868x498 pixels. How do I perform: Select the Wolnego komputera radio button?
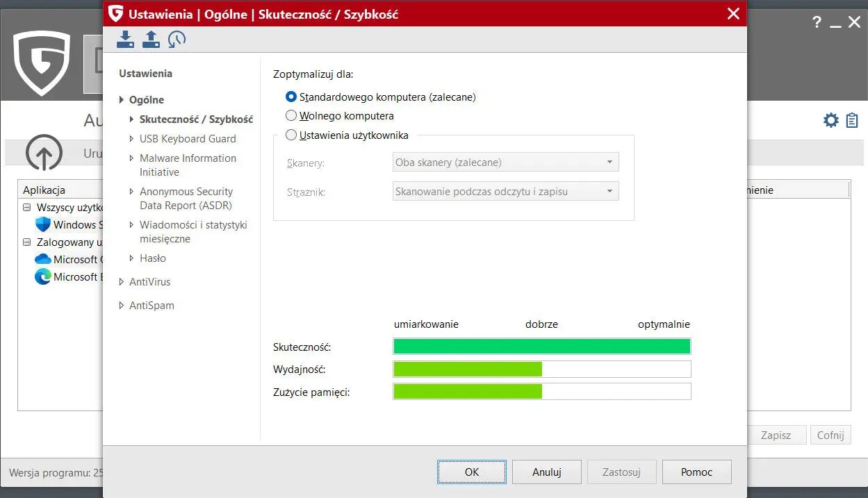click(x=291, y=116)
